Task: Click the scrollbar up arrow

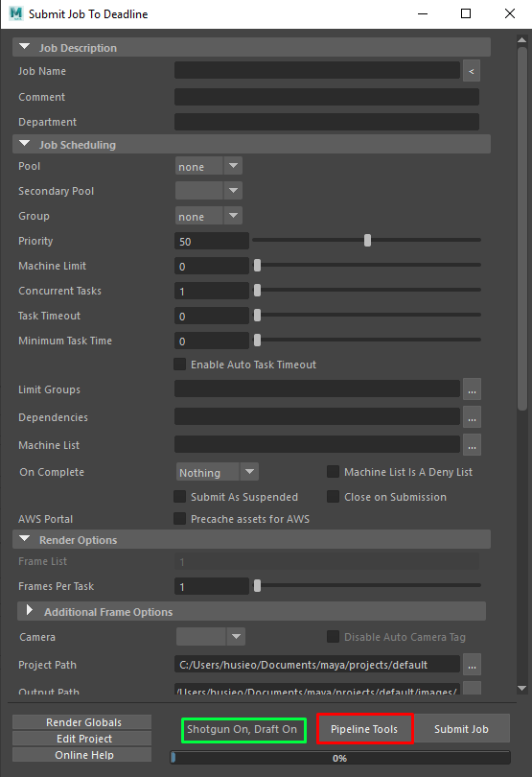Action: coord(521,39)
